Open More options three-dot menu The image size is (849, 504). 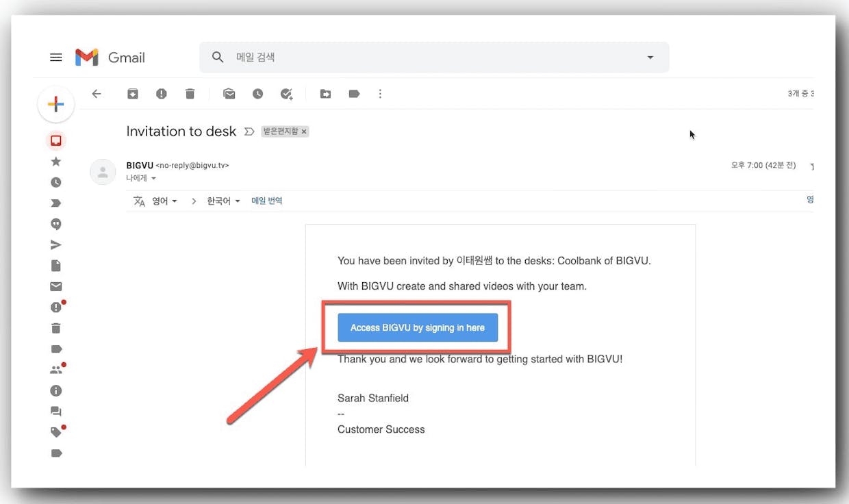380,94
